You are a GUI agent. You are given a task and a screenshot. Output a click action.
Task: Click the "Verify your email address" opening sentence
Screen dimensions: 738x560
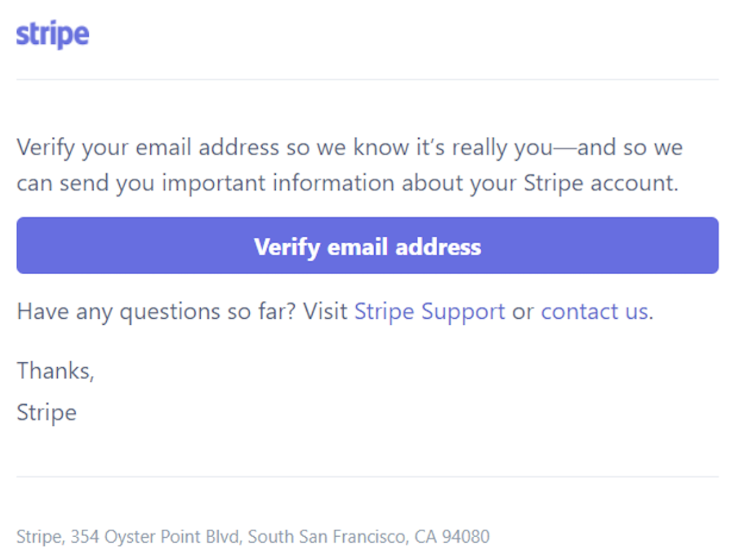click(350, 165)
